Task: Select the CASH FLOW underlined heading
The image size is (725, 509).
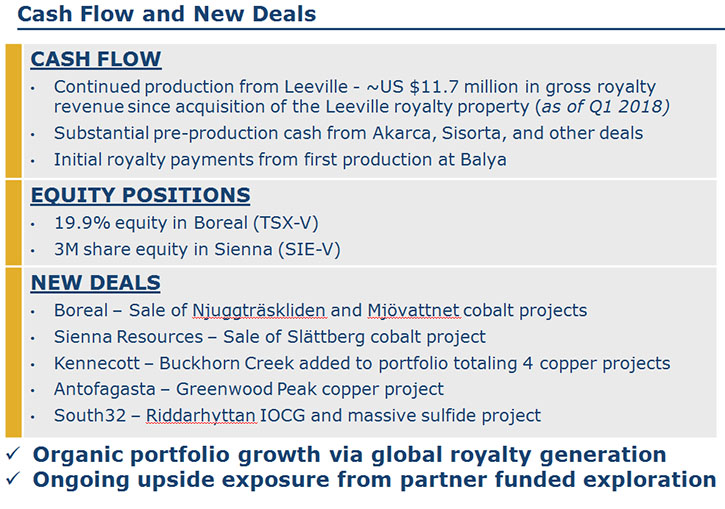Action: point(96,60)
